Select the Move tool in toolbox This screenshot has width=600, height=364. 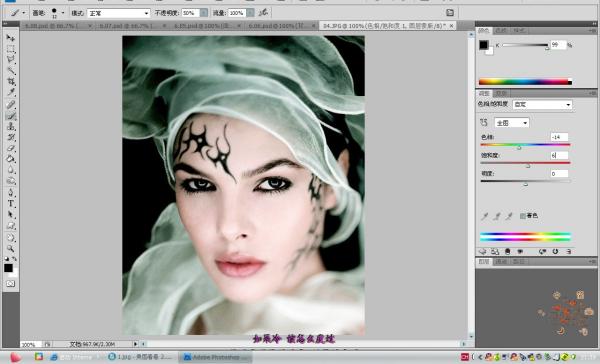pos(10,38)
